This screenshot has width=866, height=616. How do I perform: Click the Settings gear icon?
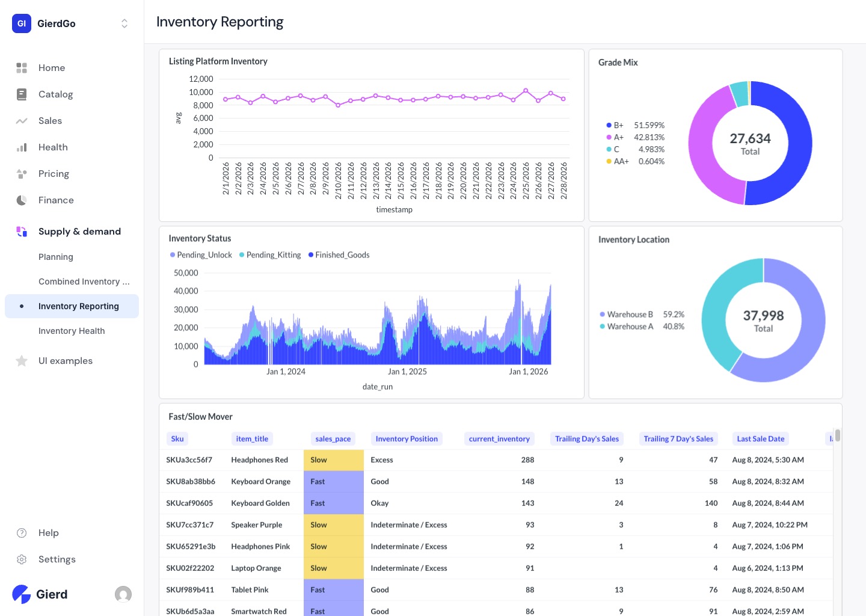point(22,559)
